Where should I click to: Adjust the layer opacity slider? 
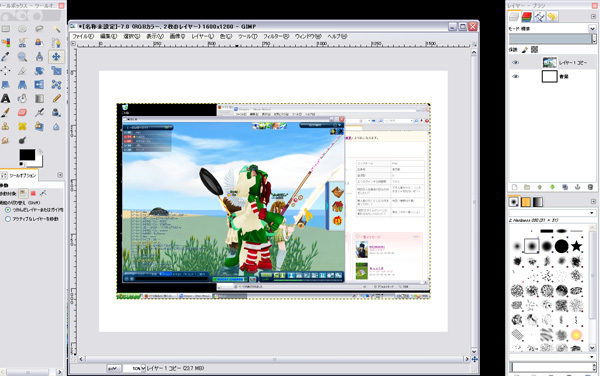550,39
